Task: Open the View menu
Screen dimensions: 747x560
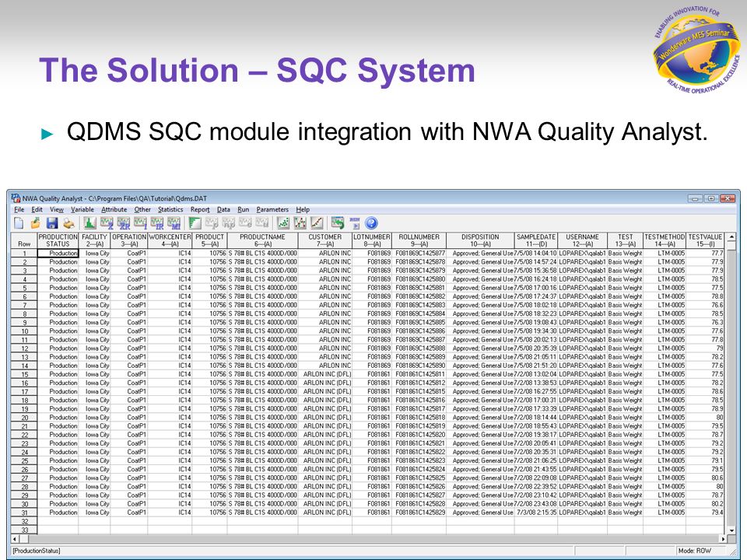Action: (57, 209)
